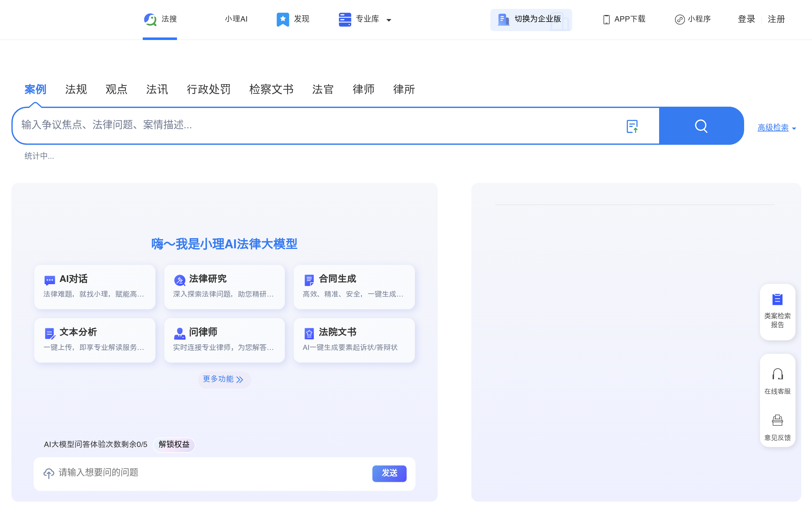Click the 小程序 link
The height and width of the screenshot is (508, 812).
pos(699,19)
